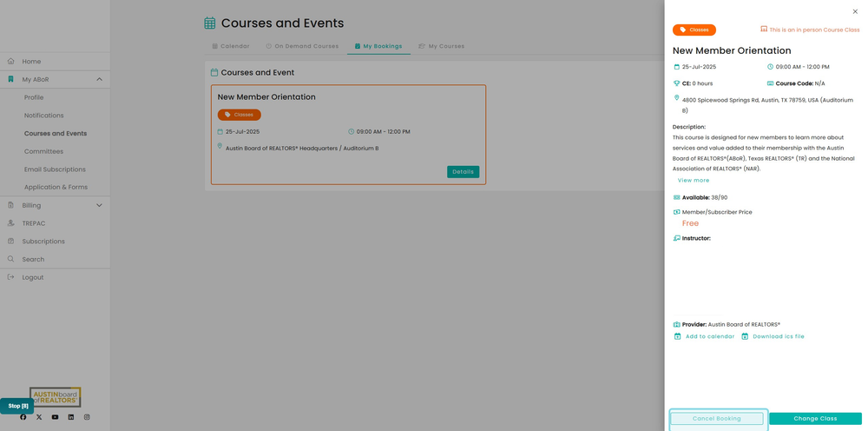
Task: Click the card's clock icon
Action: click(x=351, y=132)
